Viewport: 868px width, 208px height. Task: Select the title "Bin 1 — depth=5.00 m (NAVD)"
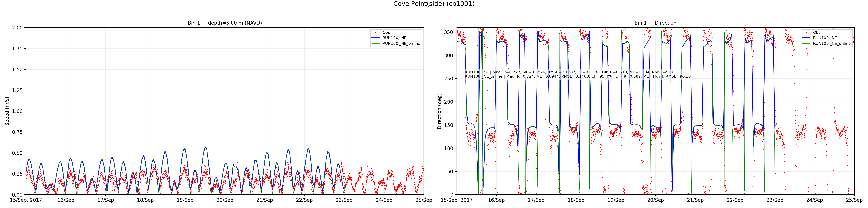click(x=225, y=23)
